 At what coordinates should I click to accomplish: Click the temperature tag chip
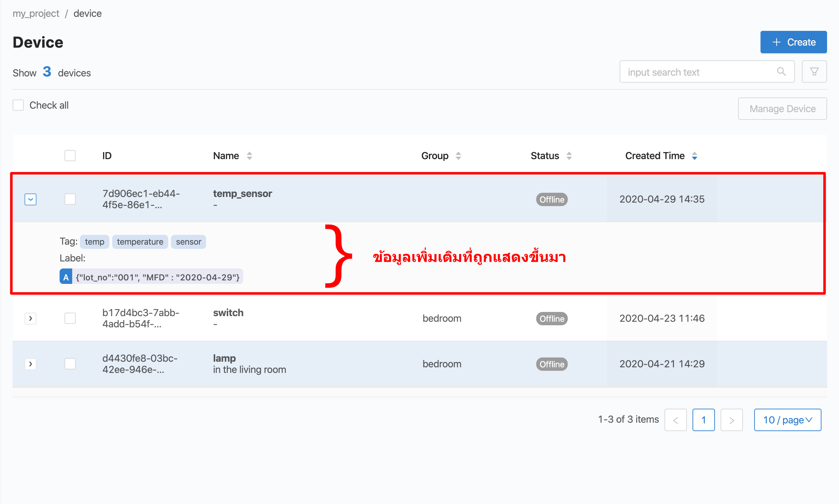pyautogui.click(x=140, y=242)
